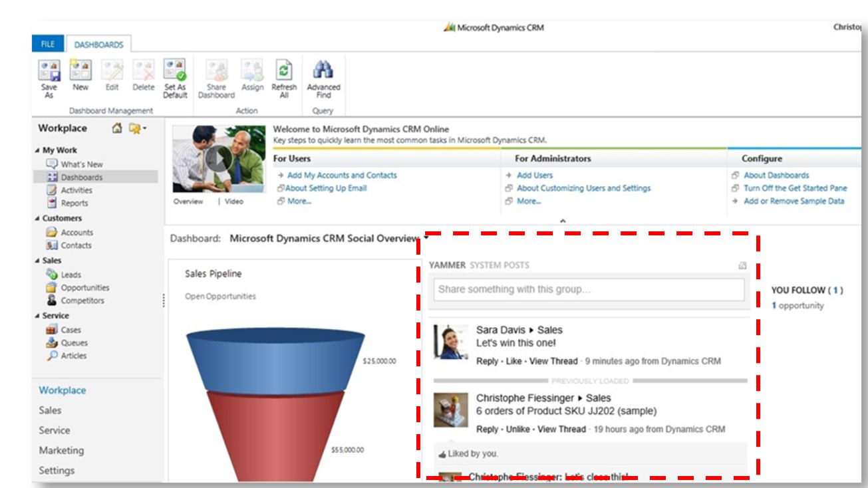This screenshot has width=868, height=488.
Task: Open About Setting Up Email link
Action: [x=326, y=188]
